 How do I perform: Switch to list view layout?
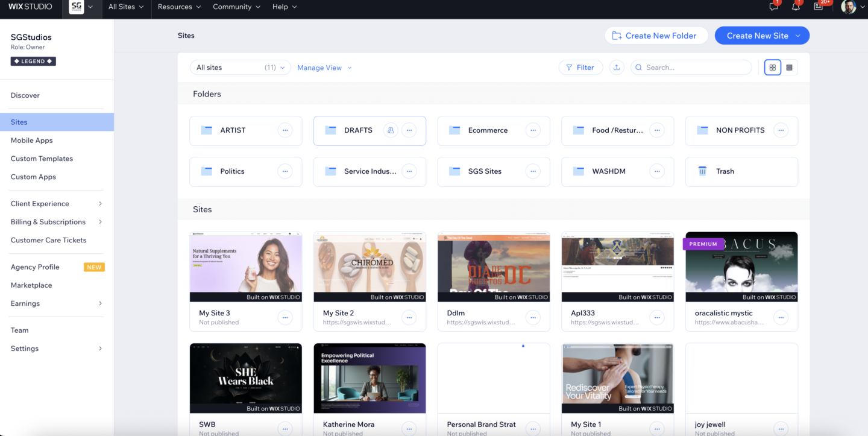[789, 68]
